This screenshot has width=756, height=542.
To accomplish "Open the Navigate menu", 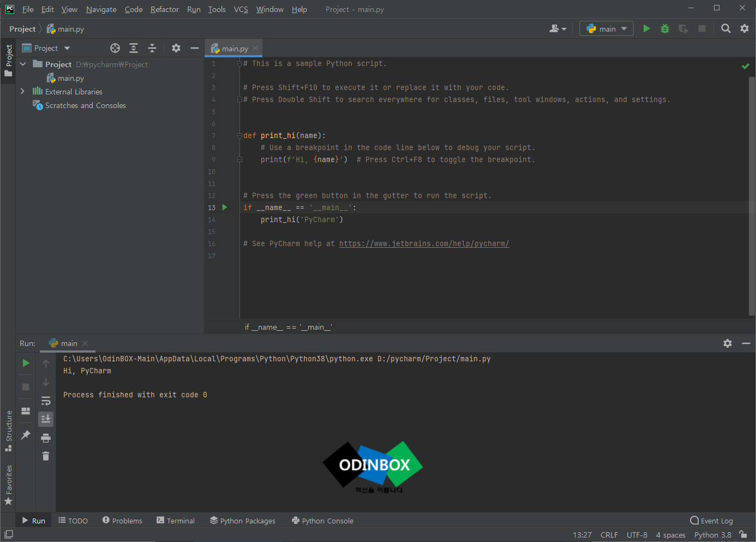I will 101,9.
